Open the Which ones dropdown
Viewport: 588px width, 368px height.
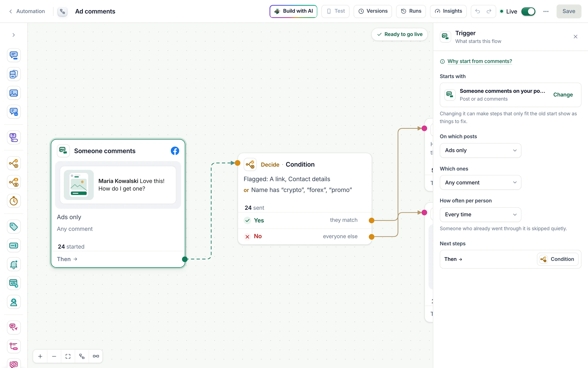480,183
